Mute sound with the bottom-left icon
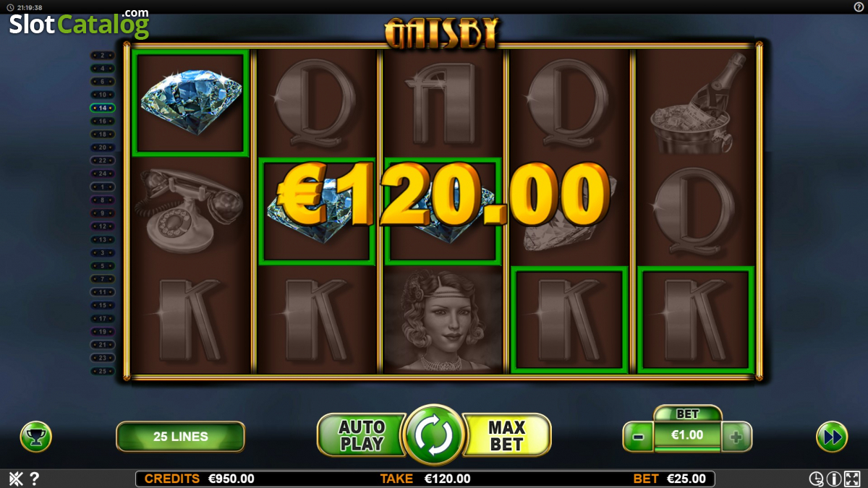 tap(15, 479)
